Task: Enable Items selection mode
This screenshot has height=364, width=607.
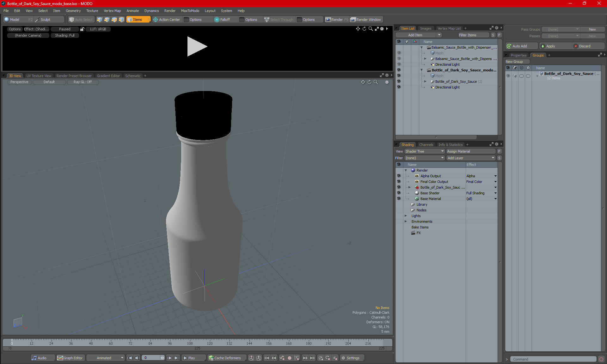Action: pos(138,20)
